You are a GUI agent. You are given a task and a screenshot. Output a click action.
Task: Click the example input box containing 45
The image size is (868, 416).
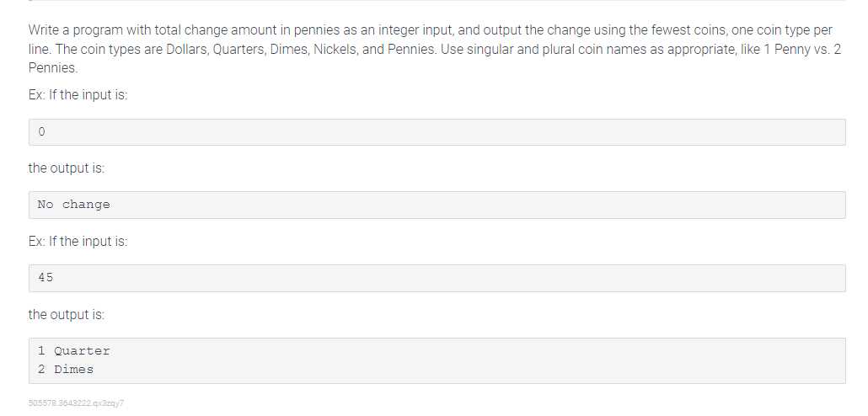tap(437, 278)
